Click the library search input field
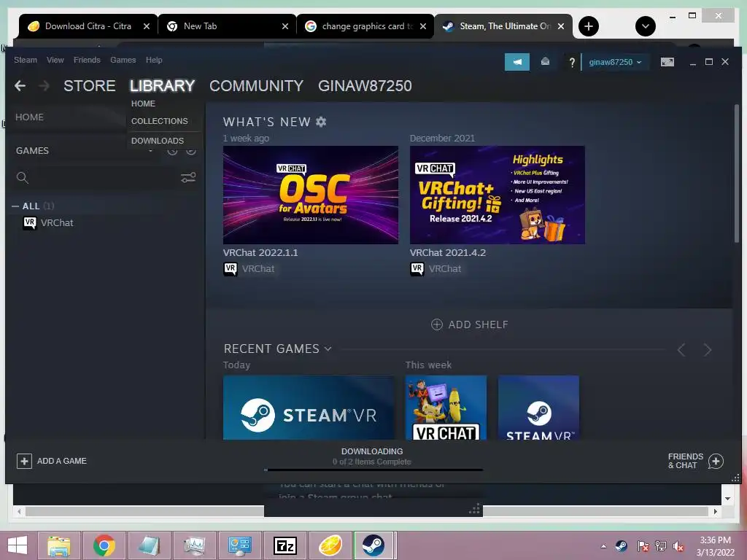The height and width of the screenshot is (560, 747). [102, 178]
